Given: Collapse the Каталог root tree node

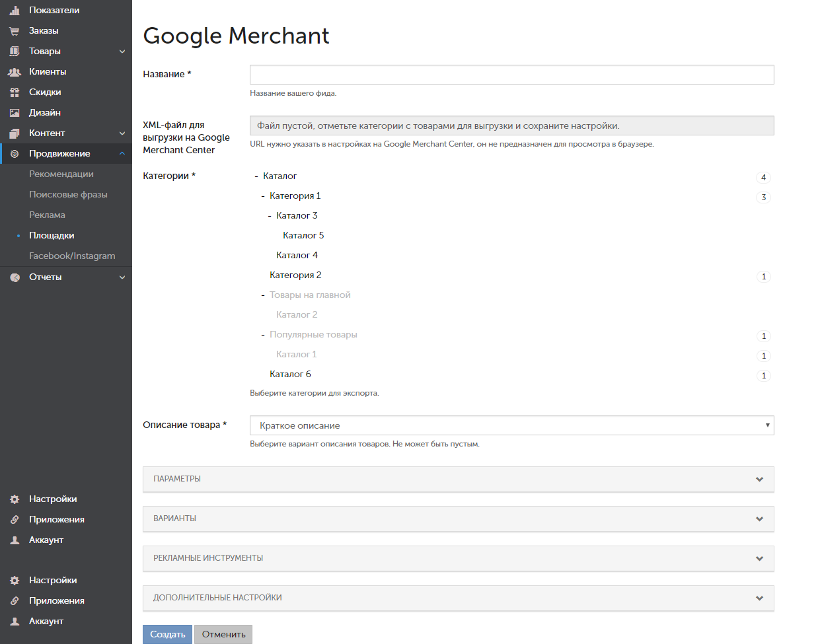Looking at the screenshot, I should click(256, 176).
